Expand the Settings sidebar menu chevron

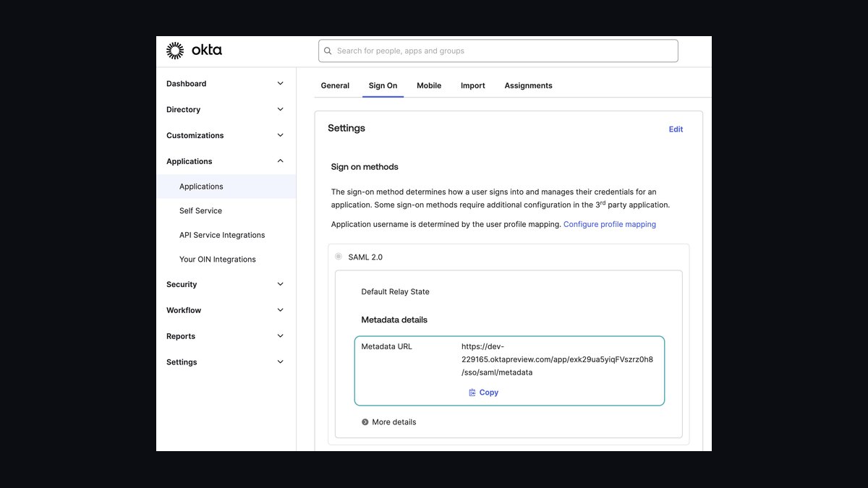[x=281, y=362]
